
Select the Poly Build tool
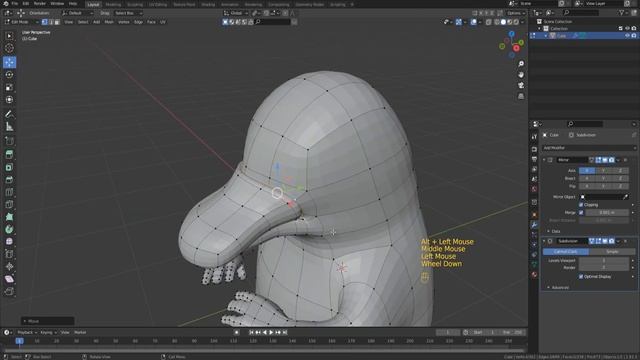tap(9, 217)
